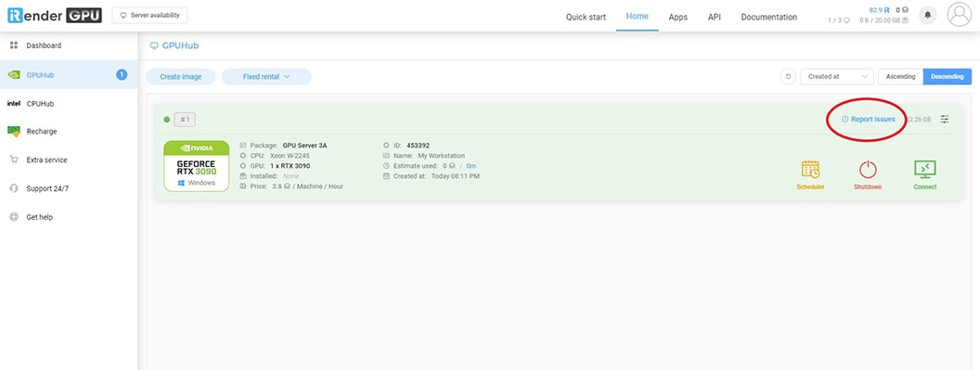Open the Scheduler for this machine

[x=810, y=175]
